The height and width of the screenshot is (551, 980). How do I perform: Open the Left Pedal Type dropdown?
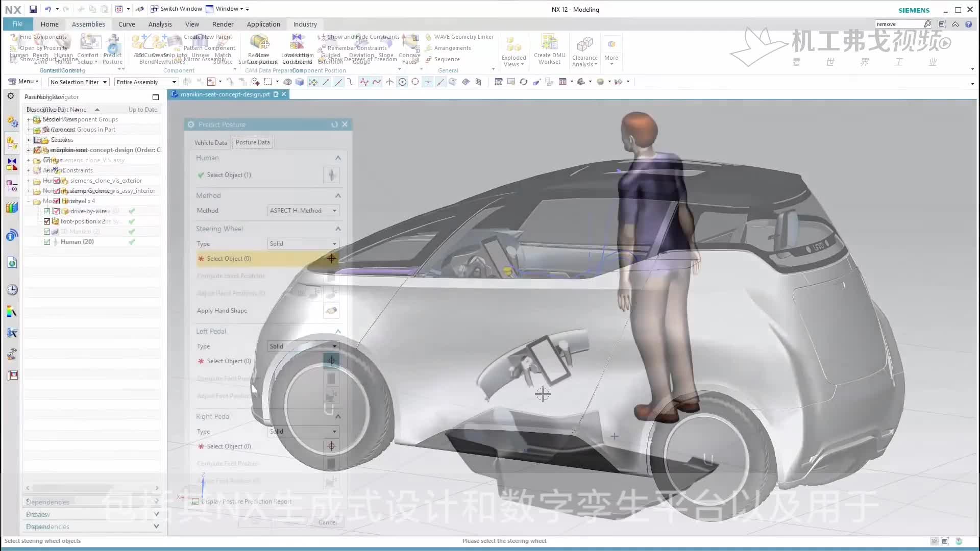click(303, 346)
